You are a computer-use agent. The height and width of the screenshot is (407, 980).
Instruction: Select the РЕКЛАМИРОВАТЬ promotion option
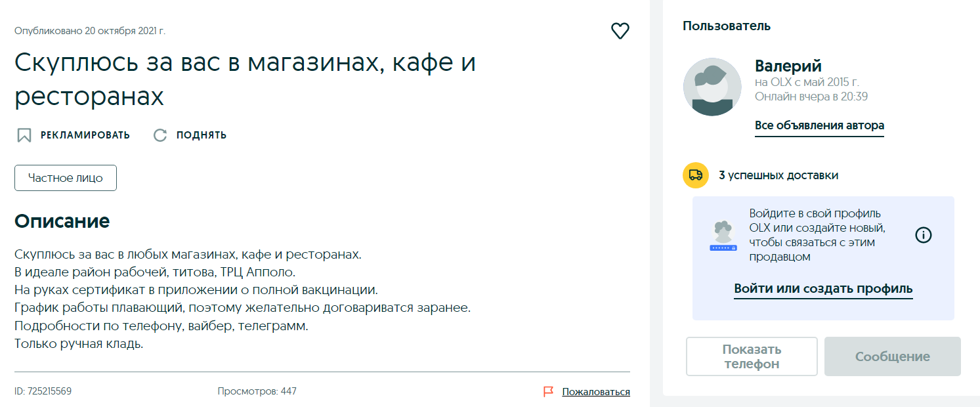tap(85, 134)
